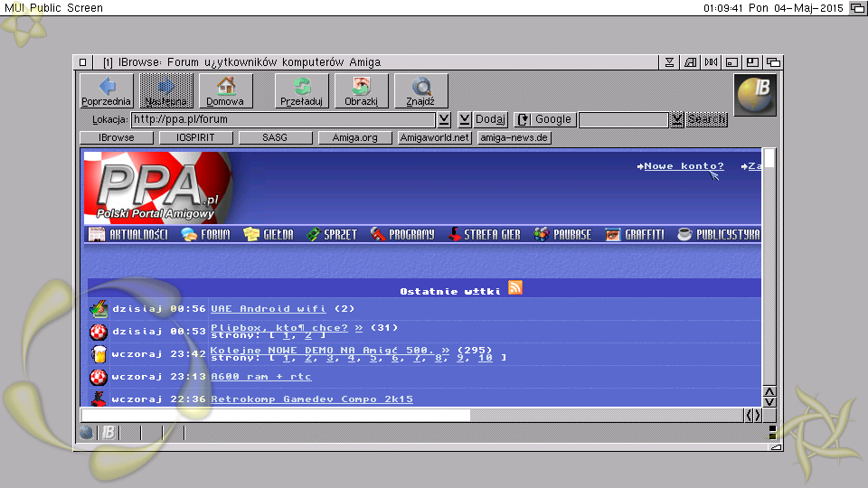Screen dimensions: 868x488
Task: Click the horizontal scrollbar right arrow
Action: [757, 415]
